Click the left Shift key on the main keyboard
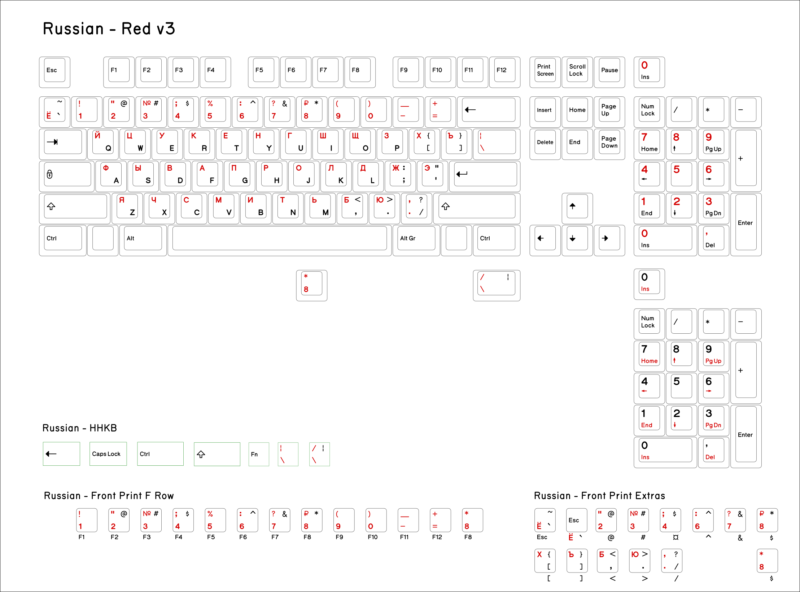The height and width of the screenshot is (592, 800). tap(75, 208)
